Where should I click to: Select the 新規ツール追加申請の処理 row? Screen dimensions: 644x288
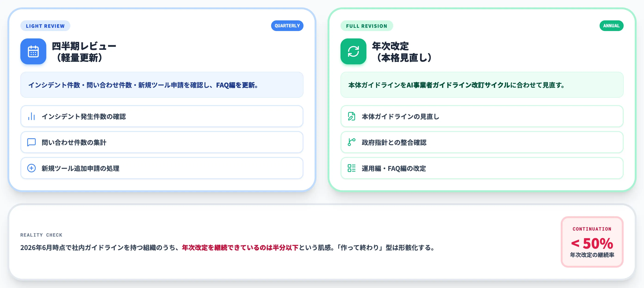(162, 168)
